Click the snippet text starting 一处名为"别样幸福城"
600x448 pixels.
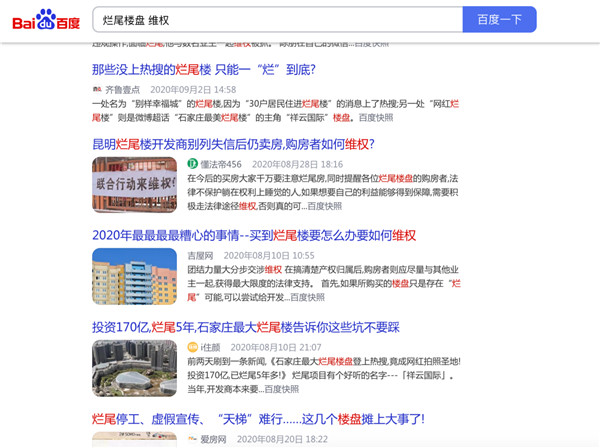(276, 111)
